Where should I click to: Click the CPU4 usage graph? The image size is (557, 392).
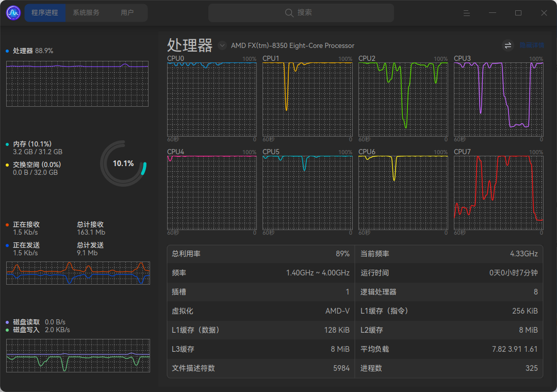[x=212, y=193]
